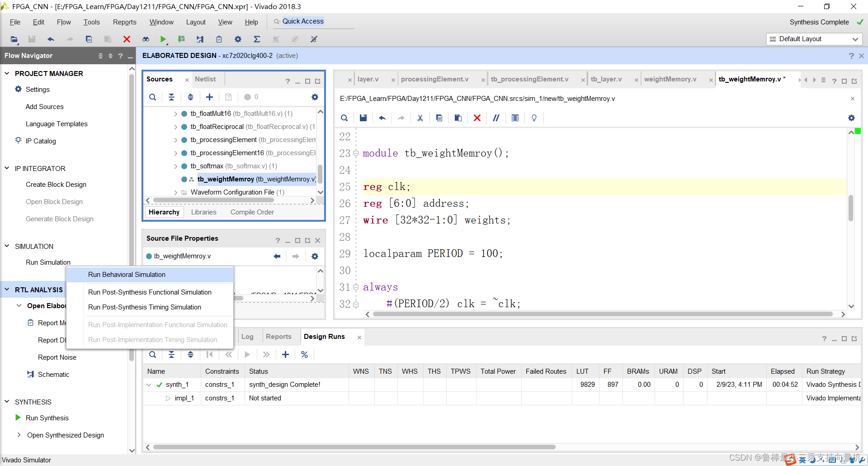The width and height of the screenshot is (868, 466).
Task: Click Run Synthesis in Flow Navigator
Action: (x=47, y=418)
